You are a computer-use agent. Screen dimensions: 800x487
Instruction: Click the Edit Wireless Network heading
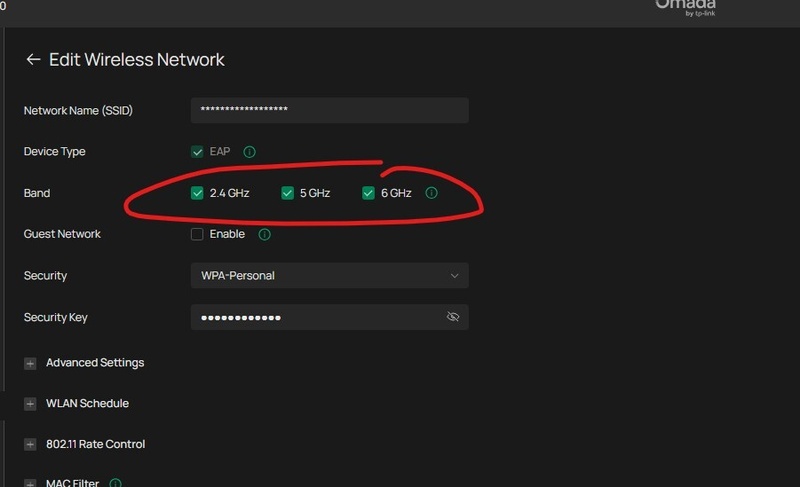coord(137,60)
